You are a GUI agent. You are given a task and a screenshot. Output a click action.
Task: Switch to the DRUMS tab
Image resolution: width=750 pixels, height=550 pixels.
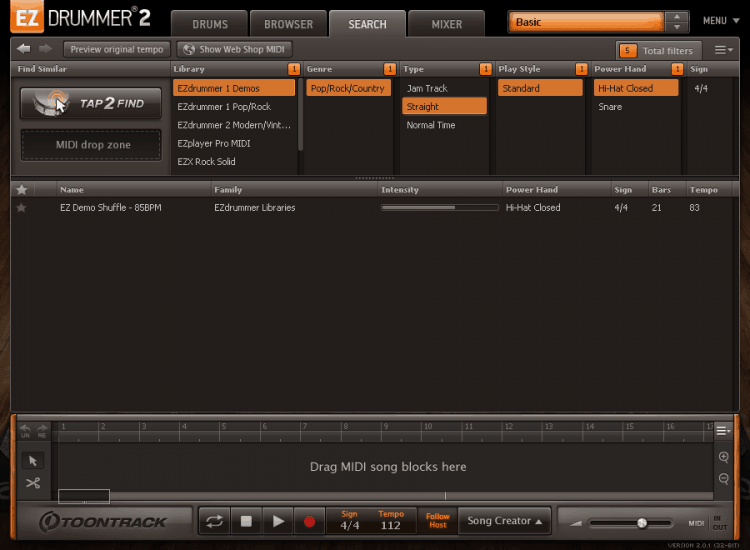pyautogui.click(x=210, y=24)
